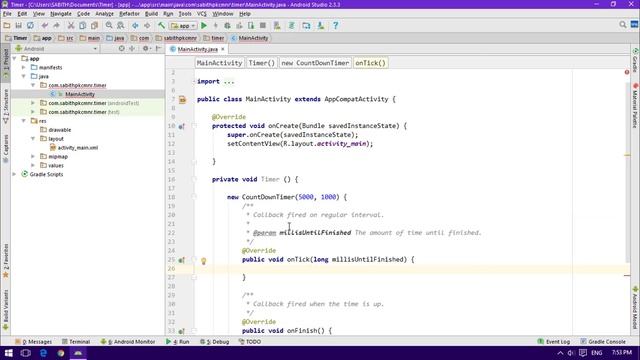Collapse the layout folder node
Viewport: 640px width, 360px height.
point(33,139)
